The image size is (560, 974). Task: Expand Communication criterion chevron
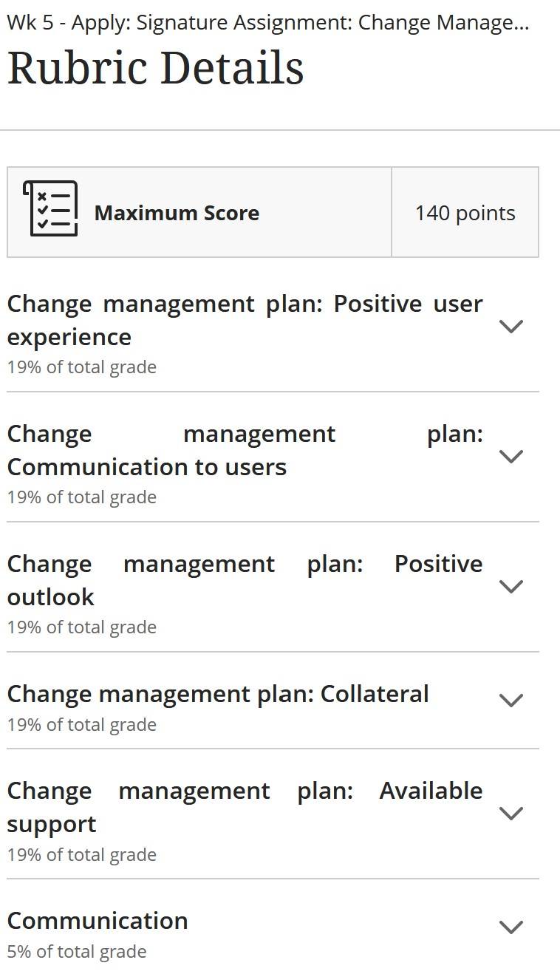pos(511,927)
